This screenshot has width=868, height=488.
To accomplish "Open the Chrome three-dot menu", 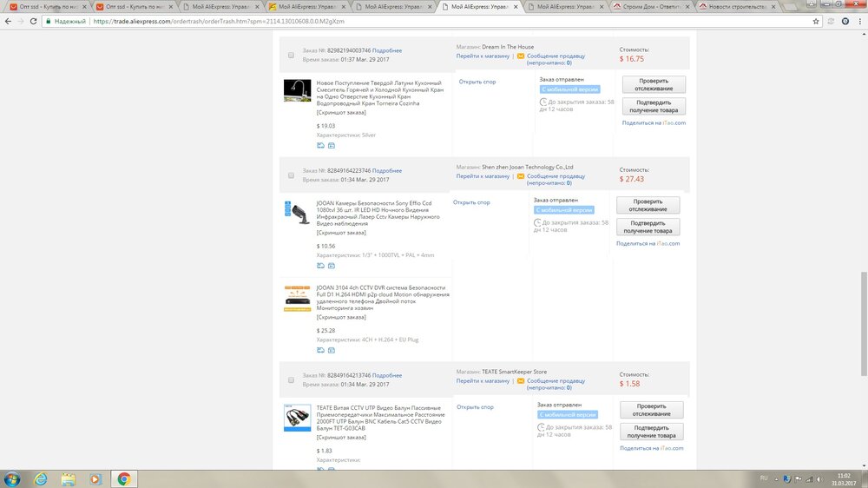I will 859,21.
